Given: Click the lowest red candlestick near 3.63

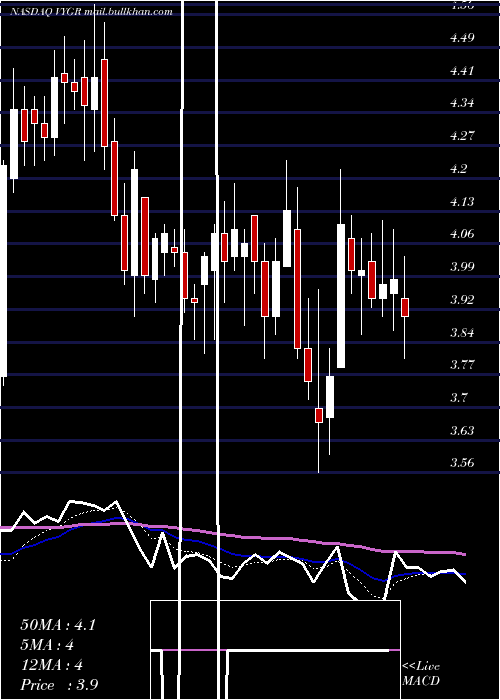Looking at the screenshot, I should [x=319, y=415].
